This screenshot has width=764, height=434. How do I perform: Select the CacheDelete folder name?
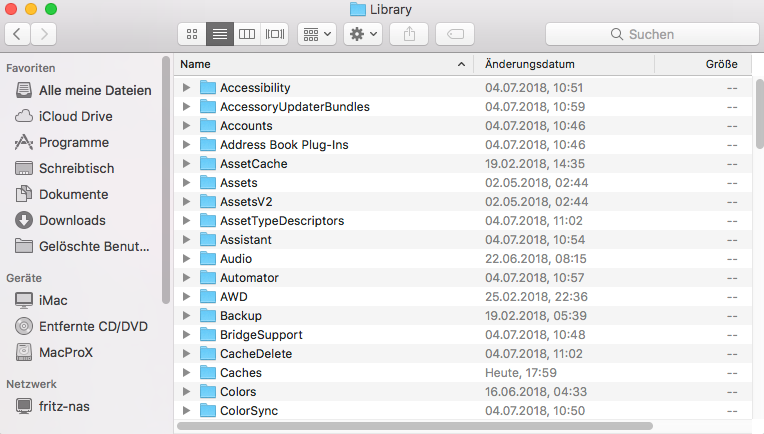tap(256, 354)
